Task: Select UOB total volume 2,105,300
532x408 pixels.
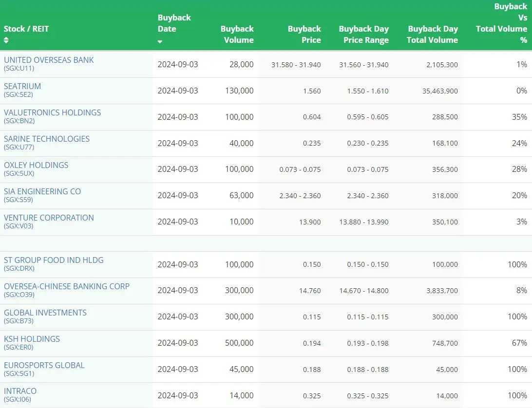Action: click(x=442, y=65)
